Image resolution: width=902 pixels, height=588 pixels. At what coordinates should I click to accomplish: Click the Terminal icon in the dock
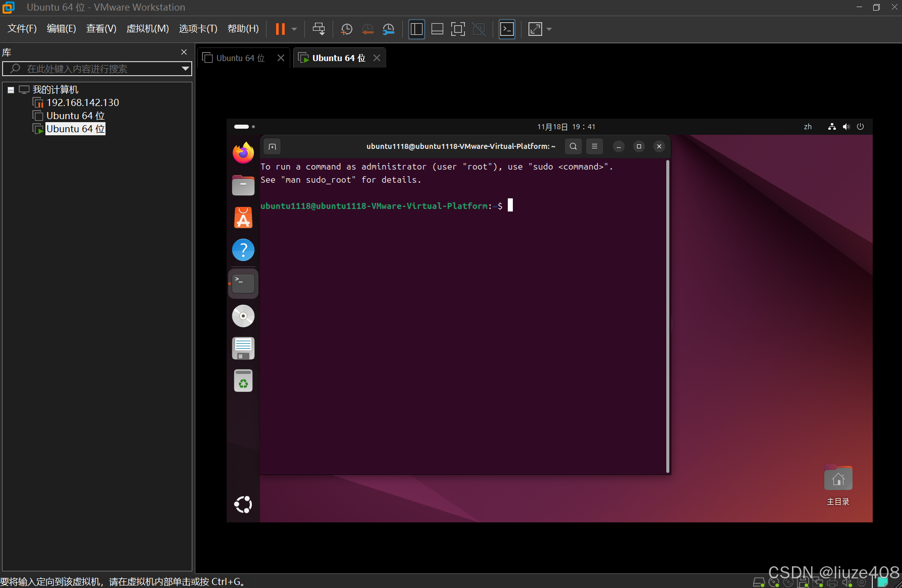pyautogui.click(x=243, y=284)
